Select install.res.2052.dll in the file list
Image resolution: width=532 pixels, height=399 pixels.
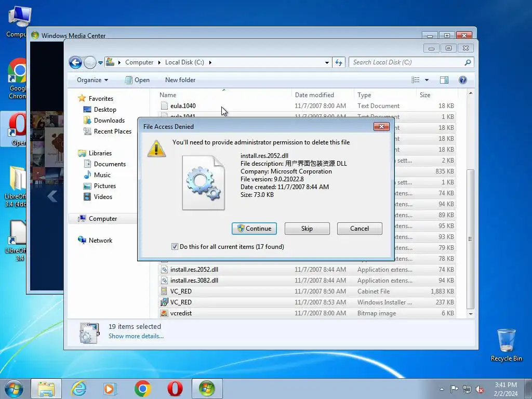pos(307,270)
